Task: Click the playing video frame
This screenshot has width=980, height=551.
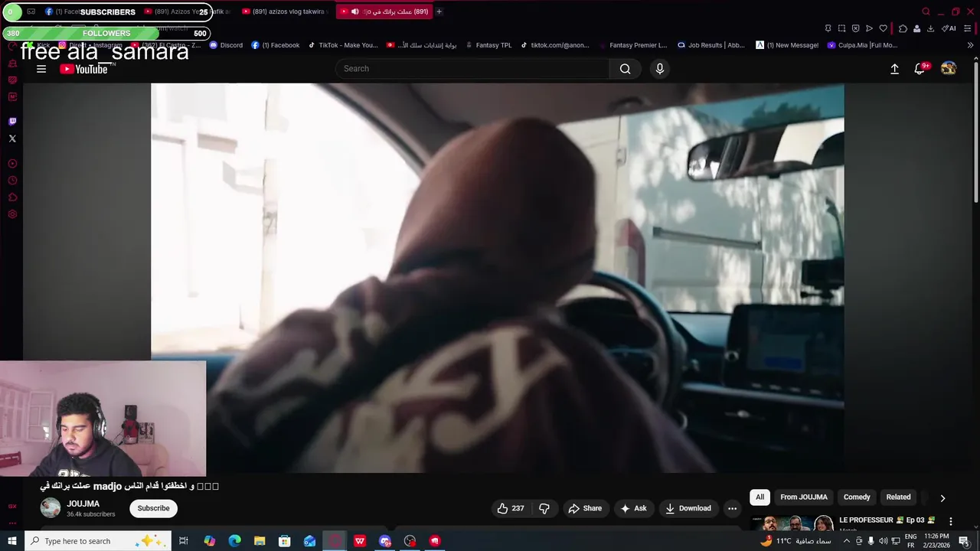Action: [x=498, y=278]
